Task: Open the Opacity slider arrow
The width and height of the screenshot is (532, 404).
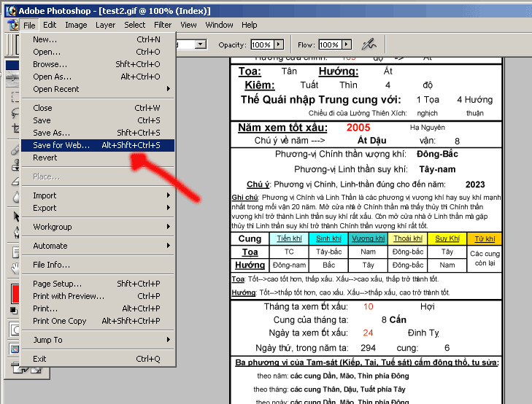Action: 277,44
